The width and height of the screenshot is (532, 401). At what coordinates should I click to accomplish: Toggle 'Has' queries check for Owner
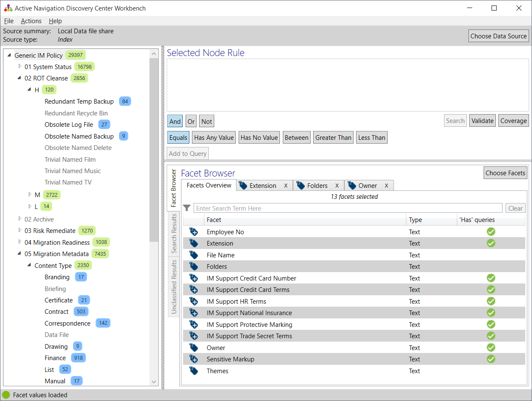tap(491, 348)
